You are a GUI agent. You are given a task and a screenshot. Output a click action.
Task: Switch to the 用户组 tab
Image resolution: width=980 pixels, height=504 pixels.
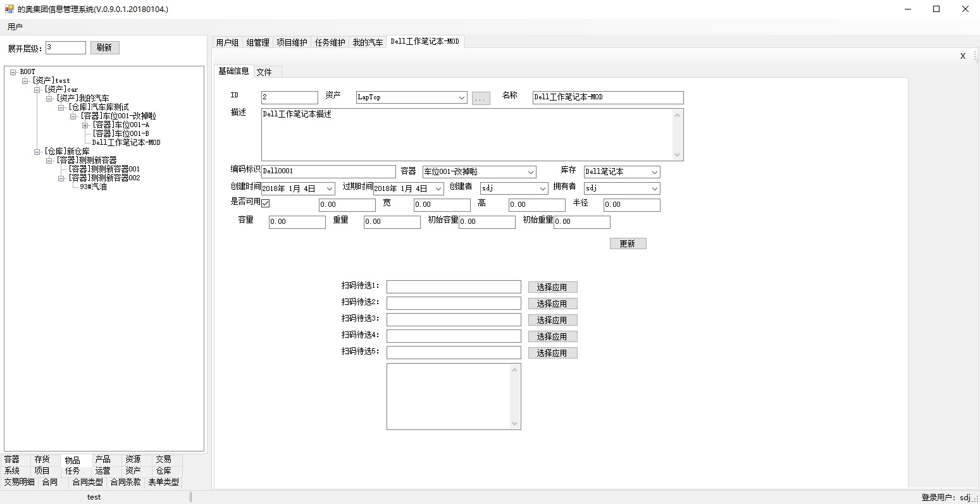point(227,42)
